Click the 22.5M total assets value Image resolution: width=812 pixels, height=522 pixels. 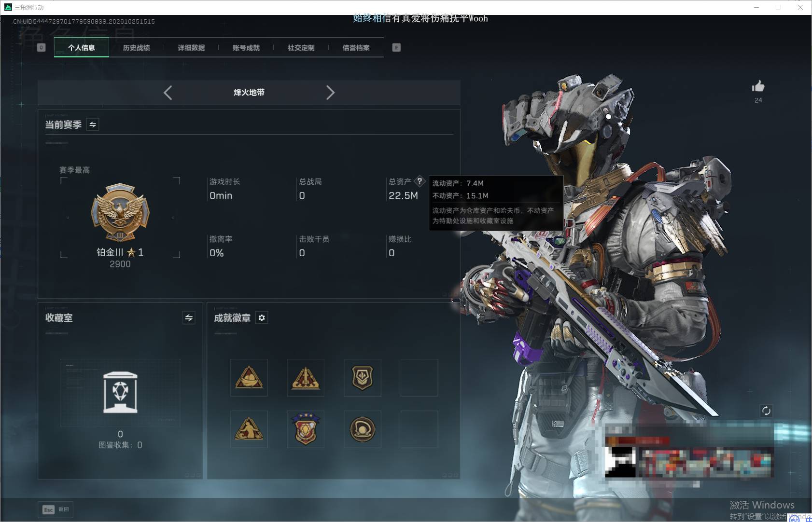pos(403,195)
